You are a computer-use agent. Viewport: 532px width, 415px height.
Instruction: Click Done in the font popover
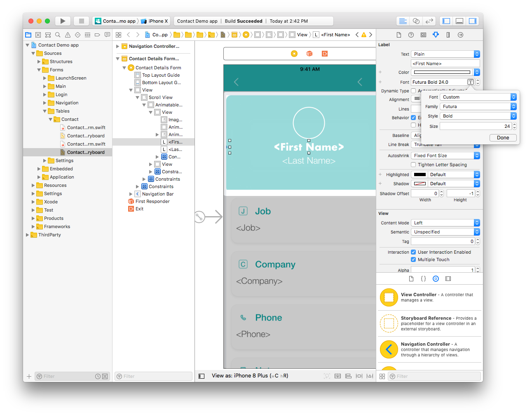click(x=503, y=138)
